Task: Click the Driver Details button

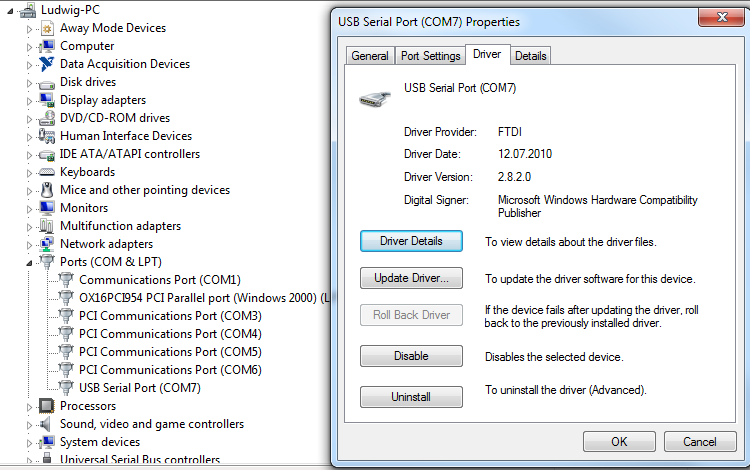Action: (x=411, y=241)
